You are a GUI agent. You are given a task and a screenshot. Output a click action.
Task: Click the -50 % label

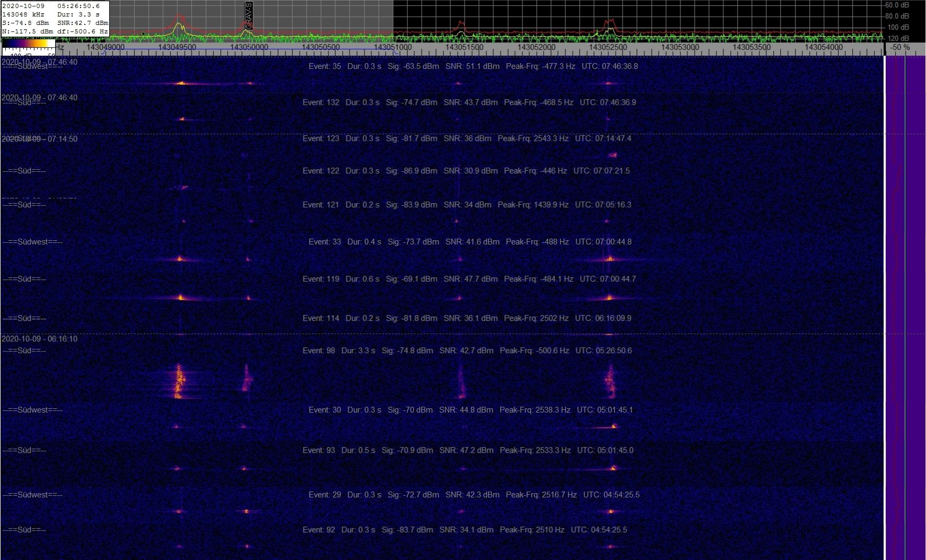click(x=899, y=48)
